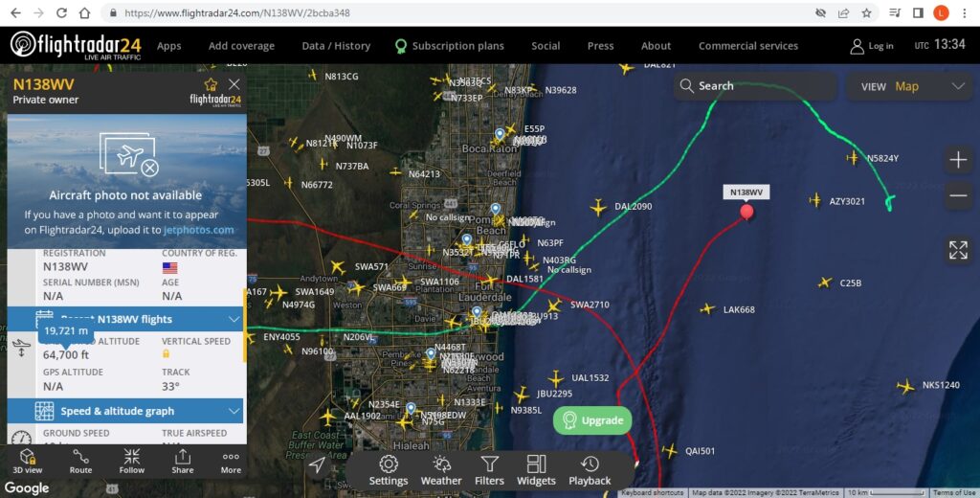Toggle fullscreen map mode
Viewport: 980px width, 498px height.
click(958, 250)
